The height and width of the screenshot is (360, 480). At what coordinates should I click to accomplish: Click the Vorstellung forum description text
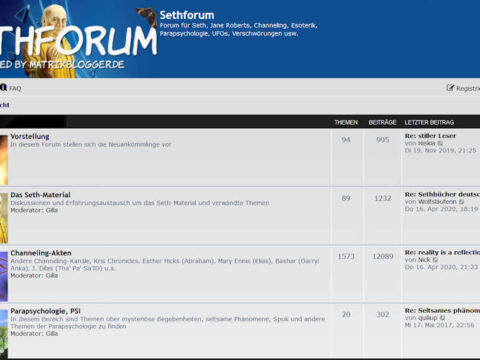[x=91, y=144]
